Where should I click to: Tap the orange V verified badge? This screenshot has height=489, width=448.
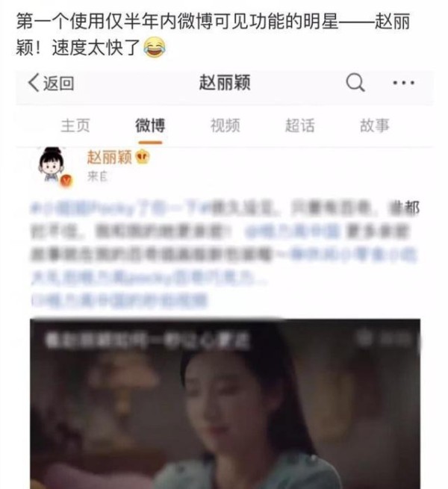click(66, 181)
